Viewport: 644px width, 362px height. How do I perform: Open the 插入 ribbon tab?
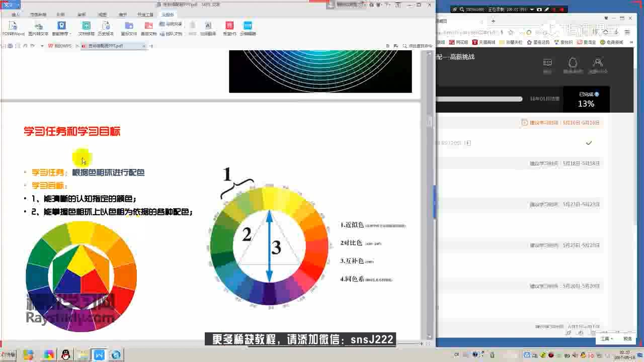[16, 15]
